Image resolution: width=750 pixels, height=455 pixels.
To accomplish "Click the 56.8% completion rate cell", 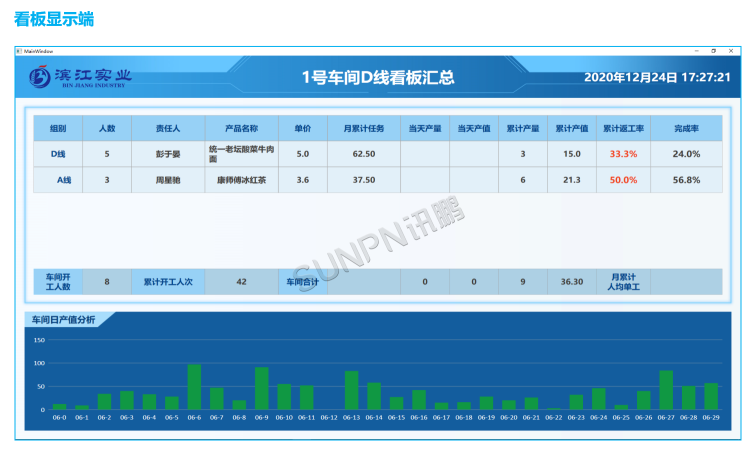I will point(685,180).
